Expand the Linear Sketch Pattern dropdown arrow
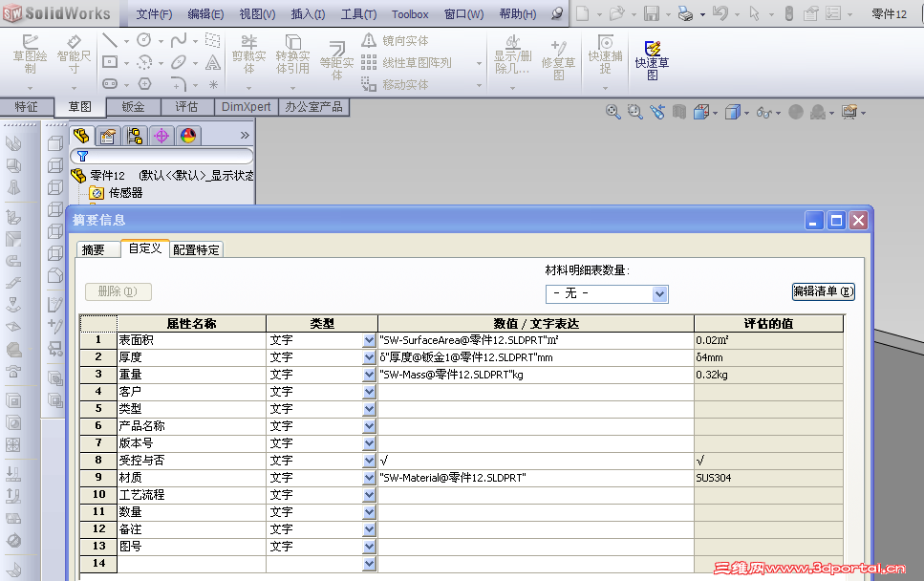This screenshot has width=924, height=581. [479, 63]
